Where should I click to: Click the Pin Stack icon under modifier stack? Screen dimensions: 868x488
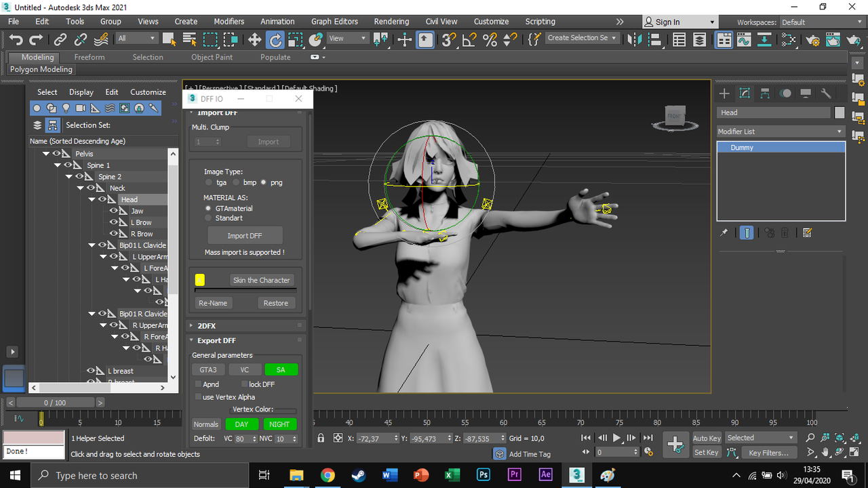724,232
